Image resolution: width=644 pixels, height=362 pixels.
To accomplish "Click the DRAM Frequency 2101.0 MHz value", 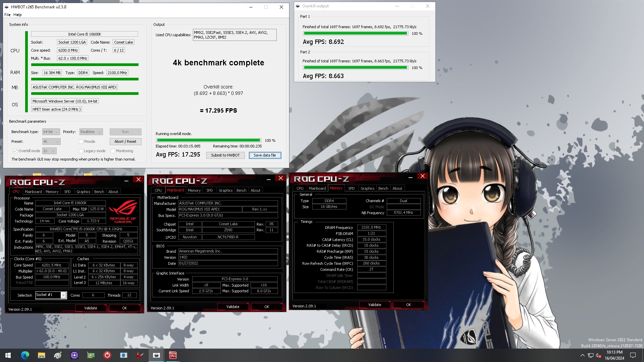I will 371,227.
